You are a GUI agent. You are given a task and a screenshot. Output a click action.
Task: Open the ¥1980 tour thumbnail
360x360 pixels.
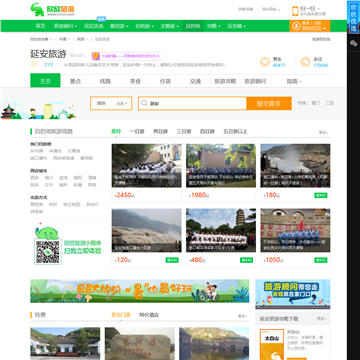[x=221, y=166]
